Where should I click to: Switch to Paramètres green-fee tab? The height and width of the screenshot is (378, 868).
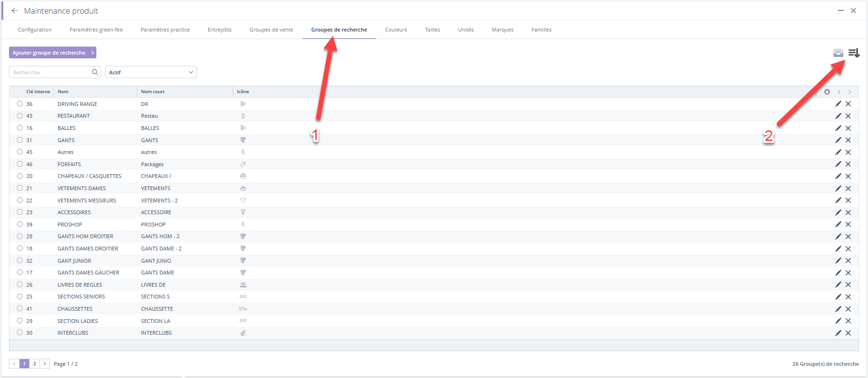point(96,30)
